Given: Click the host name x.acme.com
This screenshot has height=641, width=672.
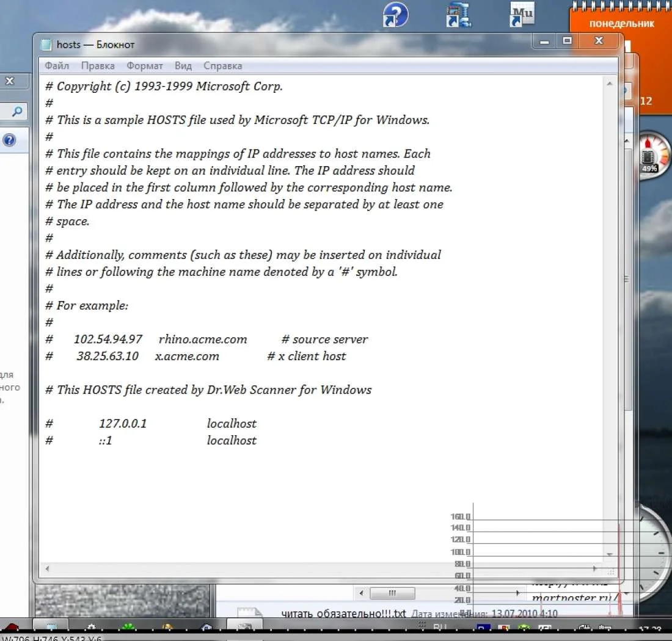Looking at the screenshot, I should tap(187, 357).
